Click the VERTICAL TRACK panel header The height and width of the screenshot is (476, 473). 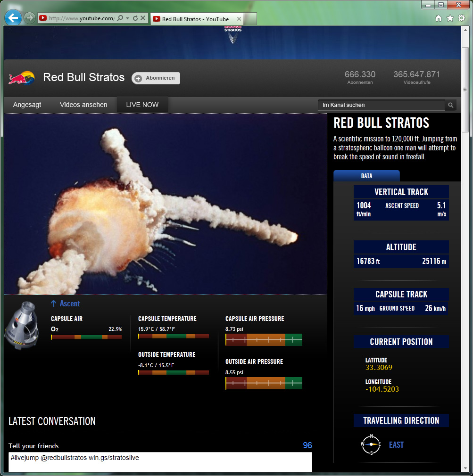point(401,192)
